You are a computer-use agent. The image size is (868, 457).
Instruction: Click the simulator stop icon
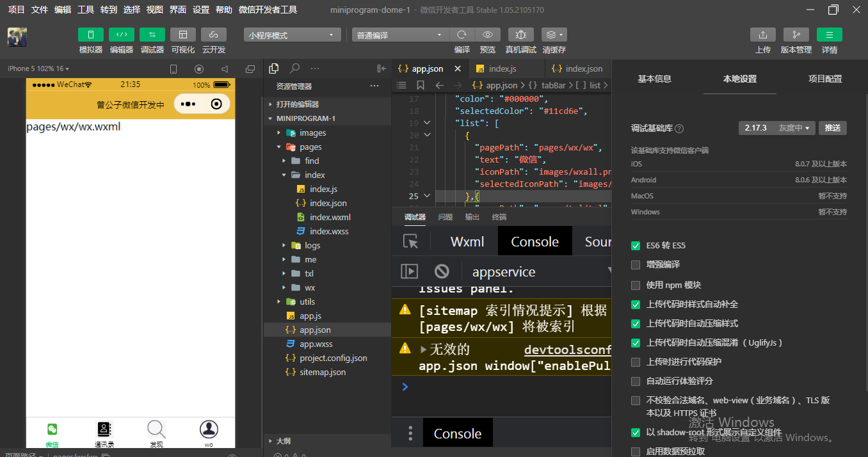pyautogui.click(x=199, y=68)
